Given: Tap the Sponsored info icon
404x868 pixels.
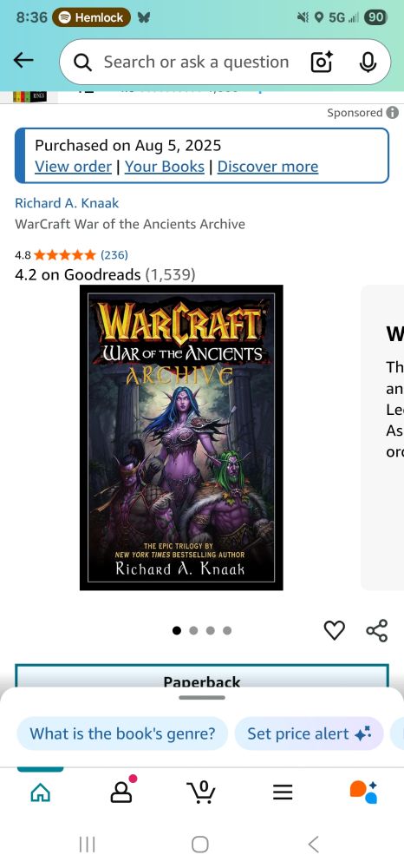Looking at the screenshot, I should point(393,112).
